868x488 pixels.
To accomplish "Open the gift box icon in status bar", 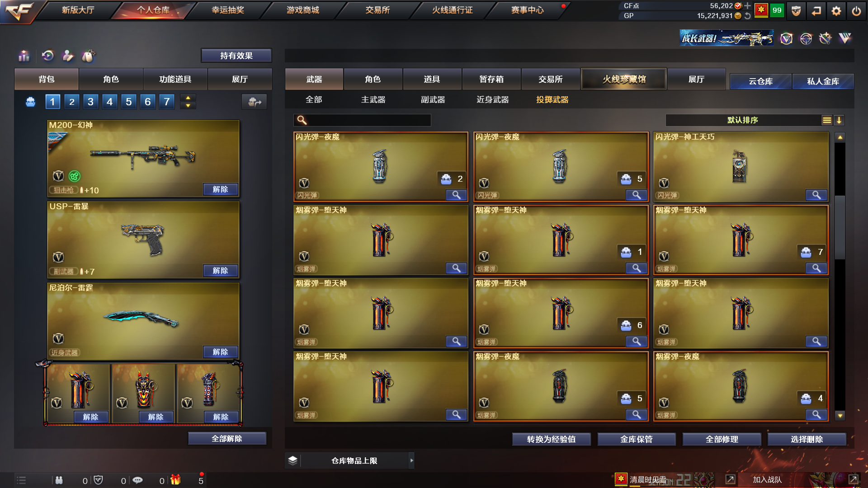I will pyautogui.click(x=175, y=480).
